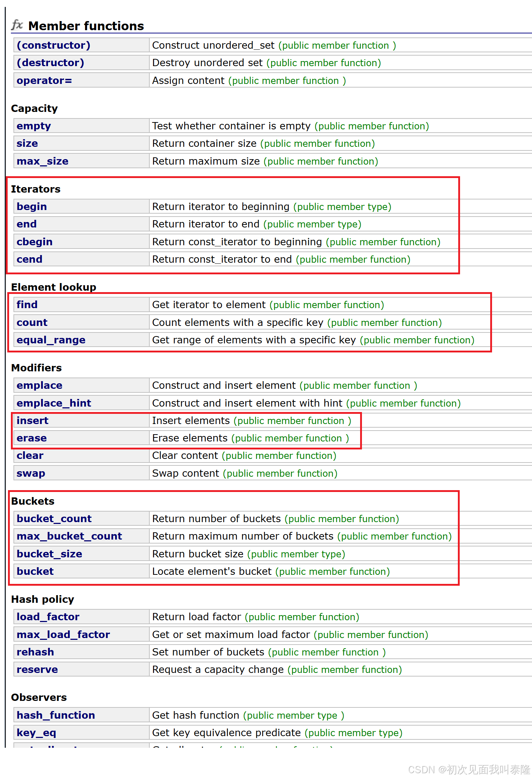Click the 'Return container size' description
532x779 pixels.
point(204,143)
